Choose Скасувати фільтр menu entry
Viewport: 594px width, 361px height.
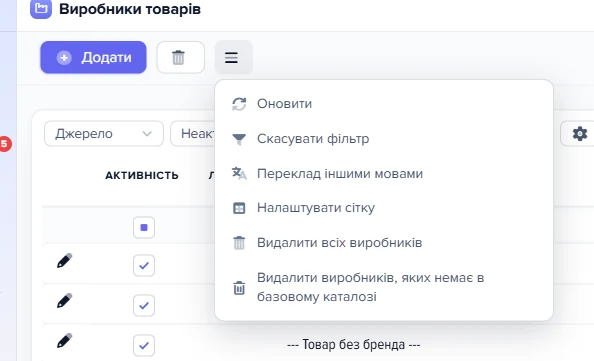point(384,139)
